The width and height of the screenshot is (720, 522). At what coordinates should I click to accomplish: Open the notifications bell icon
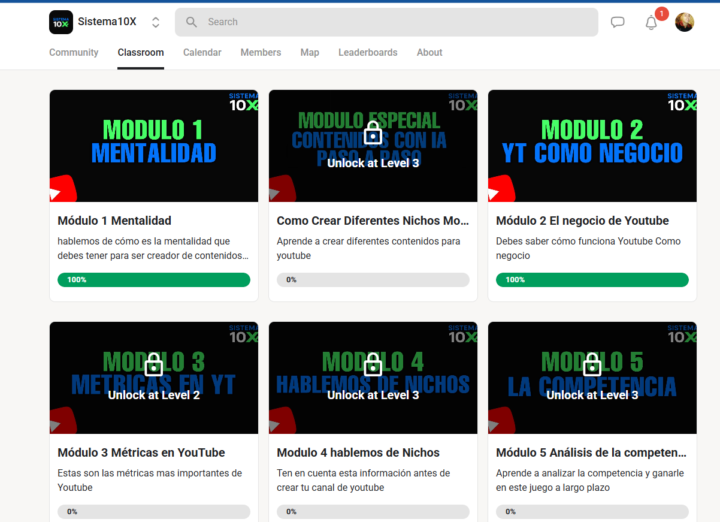click(x=651, y=22)
